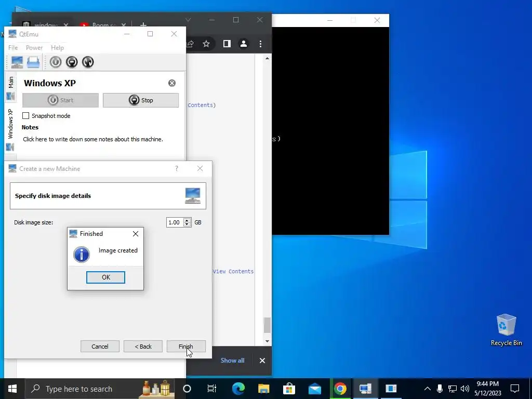Click the disk image size field

[x=175, y=222]
